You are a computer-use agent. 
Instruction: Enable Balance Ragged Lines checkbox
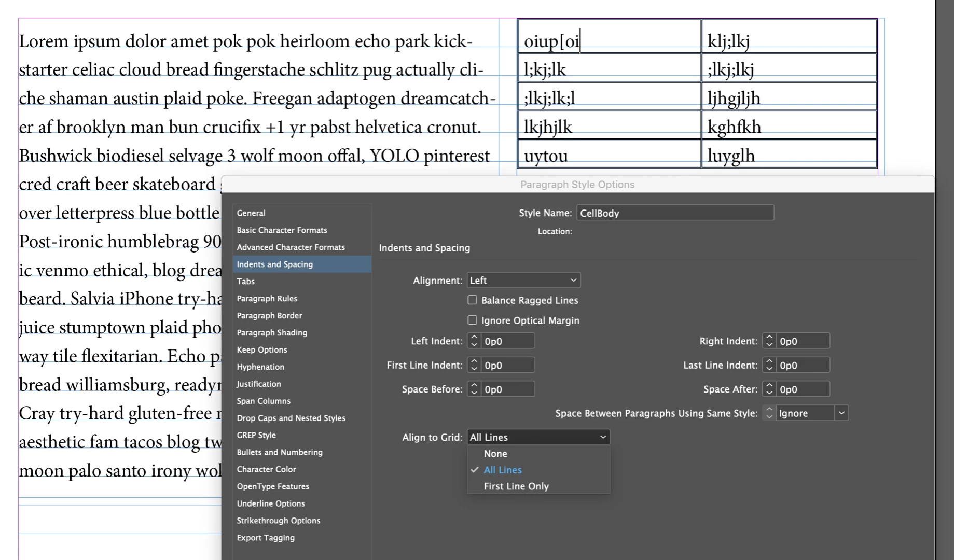[472, 300]
